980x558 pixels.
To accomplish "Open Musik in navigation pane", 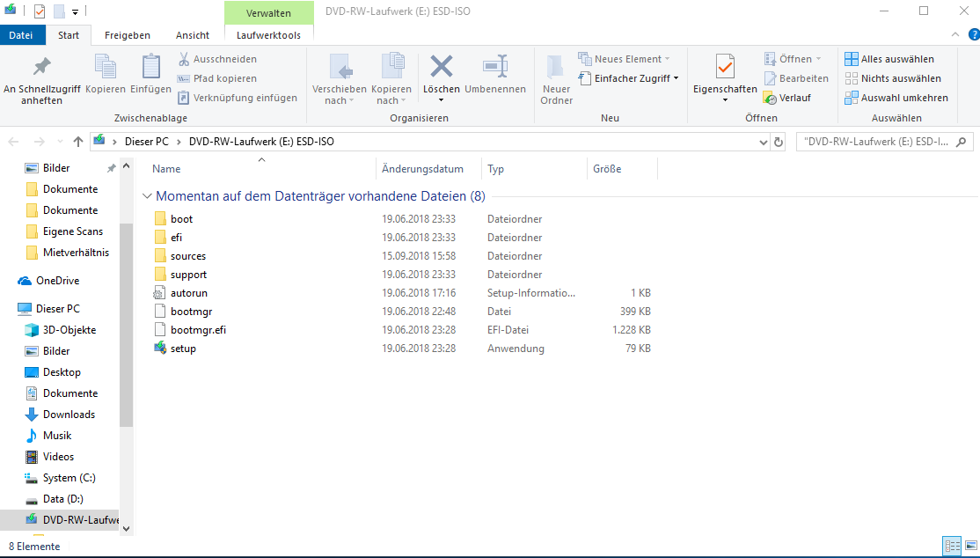I will (x=57, y=436).
